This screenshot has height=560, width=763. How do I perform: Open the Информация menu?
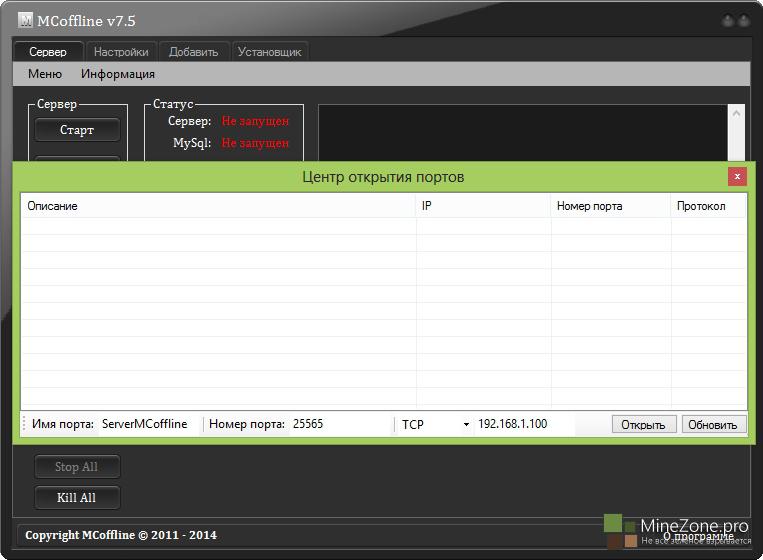tap(118, 74)
